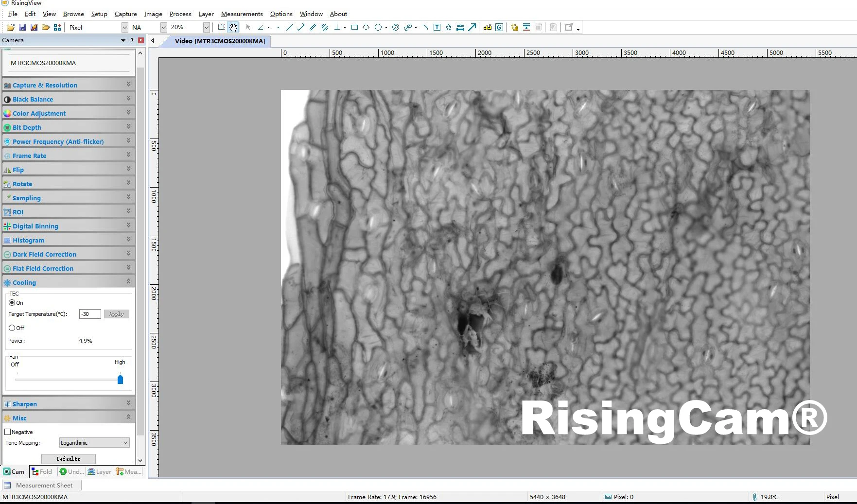The width and height of the screenshot is (857, 504).
Task: Choose the perpendicular line tool
Action: point(337,27)
